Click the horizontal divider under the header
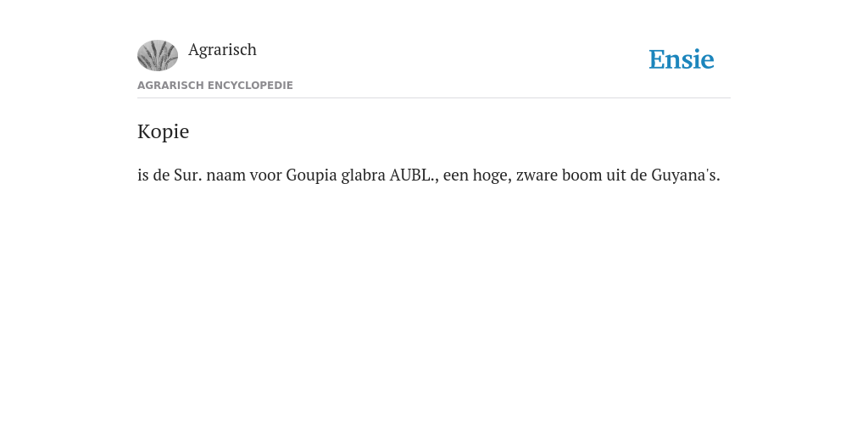868x434 pixels. [434, 98]
